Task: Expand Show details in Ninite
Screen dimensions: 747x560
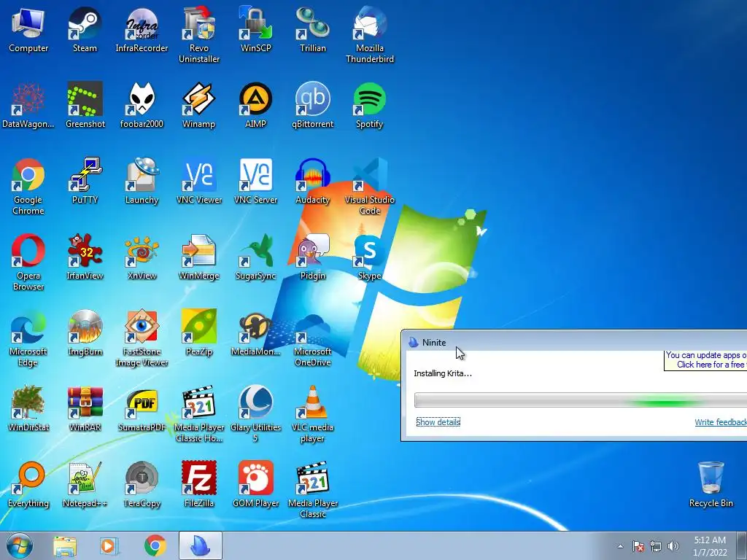Action: tap(438, 422)
